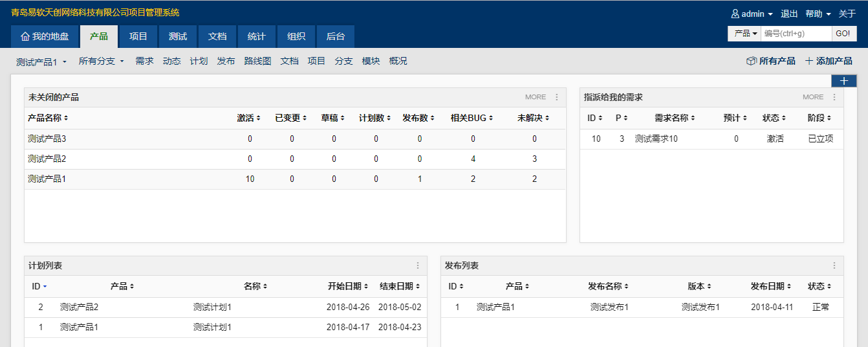Open 指派给我的需求 panel three-dot menu
This screenshot has width=868, height=347.
834,97
